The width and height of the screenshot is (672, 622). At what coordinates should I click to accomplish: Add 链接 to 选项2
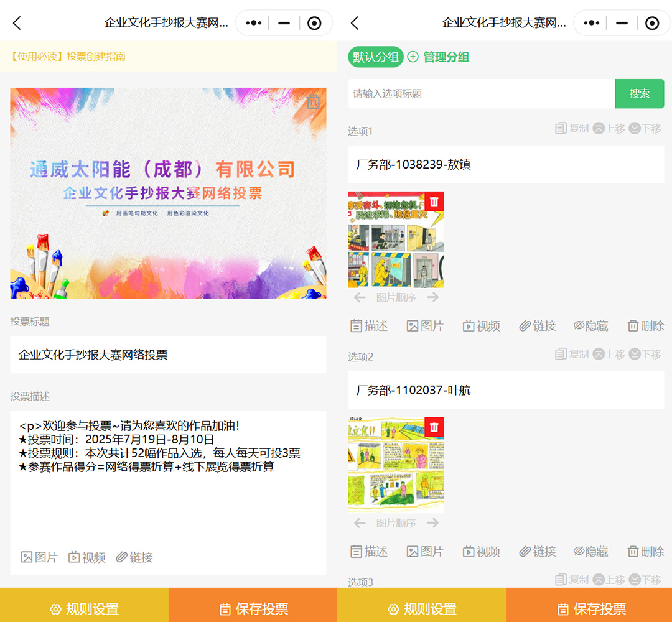pos(538,551)
